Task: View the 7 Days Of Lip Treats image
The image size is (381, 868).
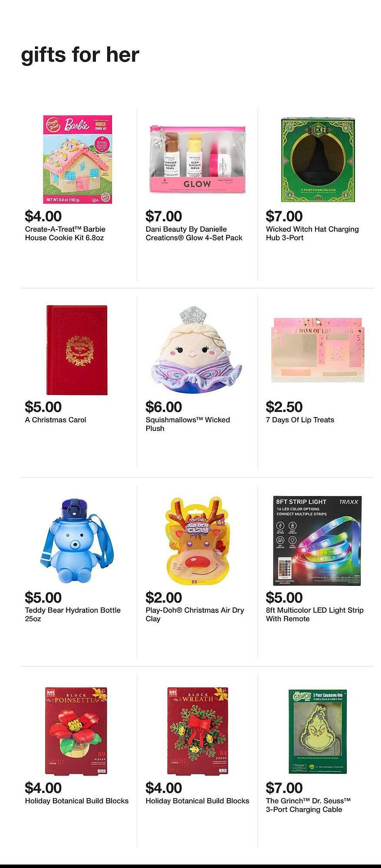Action: coord(318,350)
